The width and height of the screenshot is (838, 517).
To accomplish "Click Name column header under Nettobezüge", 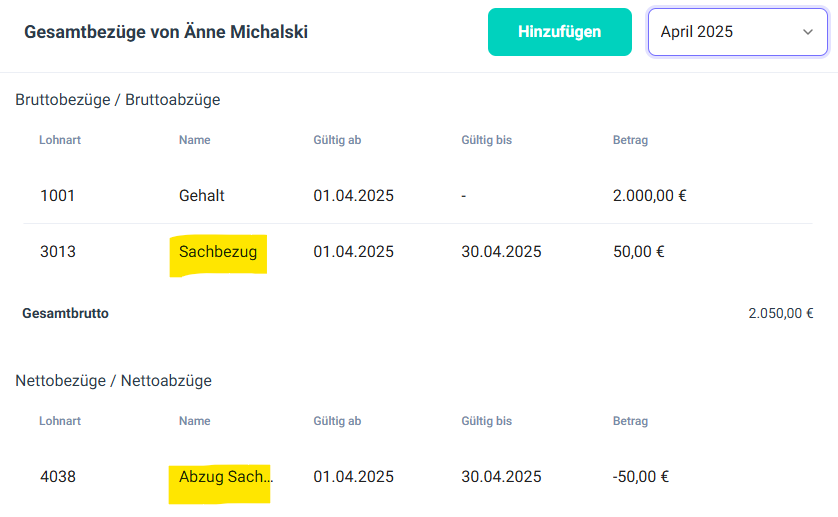I will (x=194, y=421).
